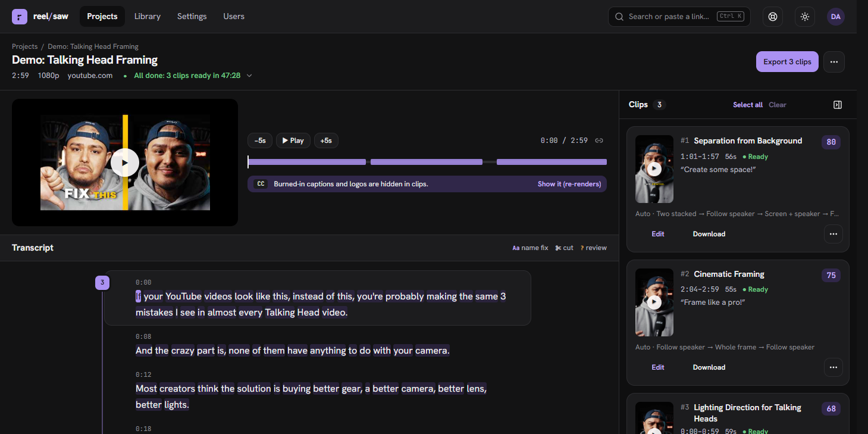Click Projects breadcrumb link

(x=24, y=46)
